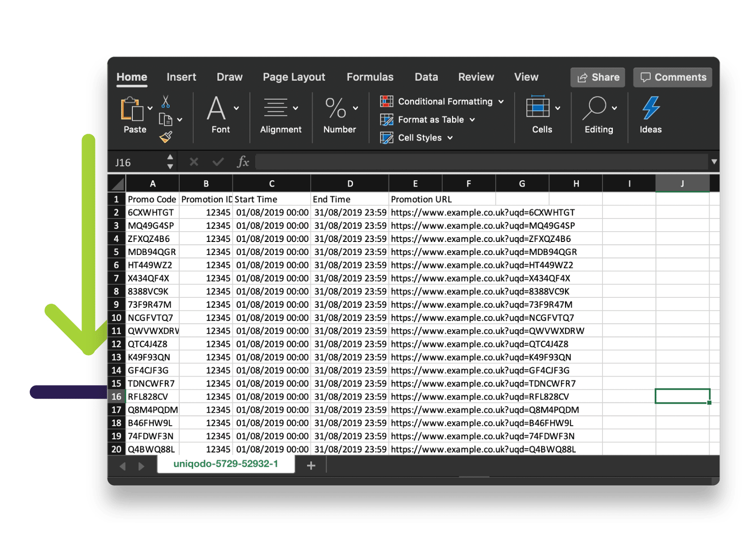Click the Share button
The image size is (756, 542).
pyautogui.click(x=598, y=77)
